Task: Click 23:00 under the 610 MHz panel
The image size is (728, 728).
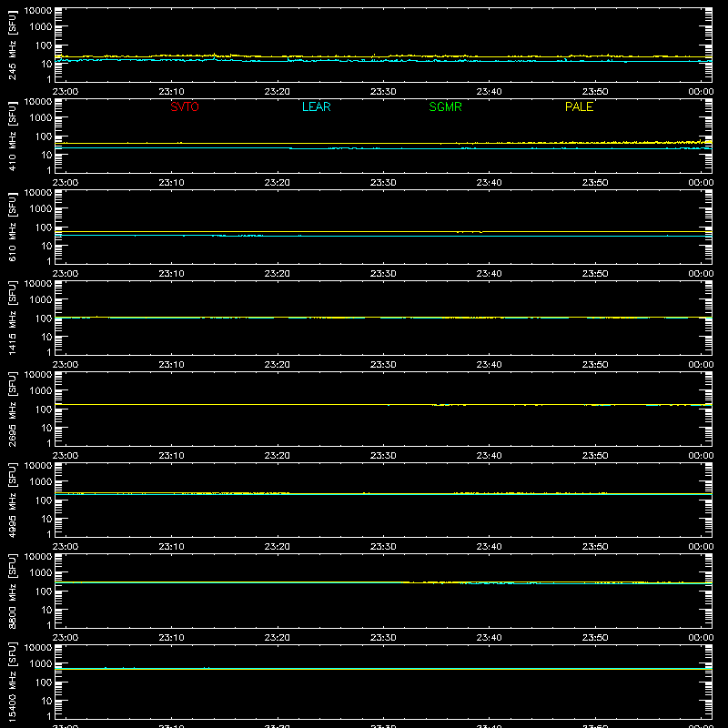Action: 66,274
